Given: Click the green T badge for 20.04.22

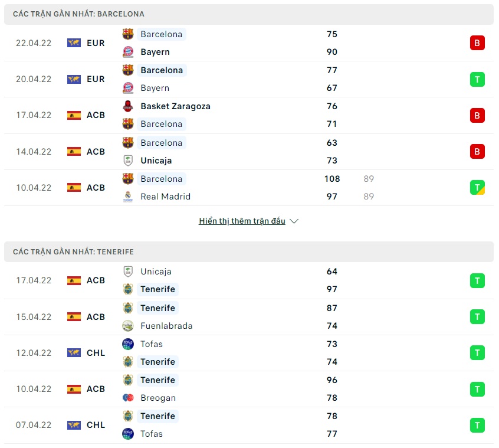Looking at the screenshot, I should click(x=477, y=79).
